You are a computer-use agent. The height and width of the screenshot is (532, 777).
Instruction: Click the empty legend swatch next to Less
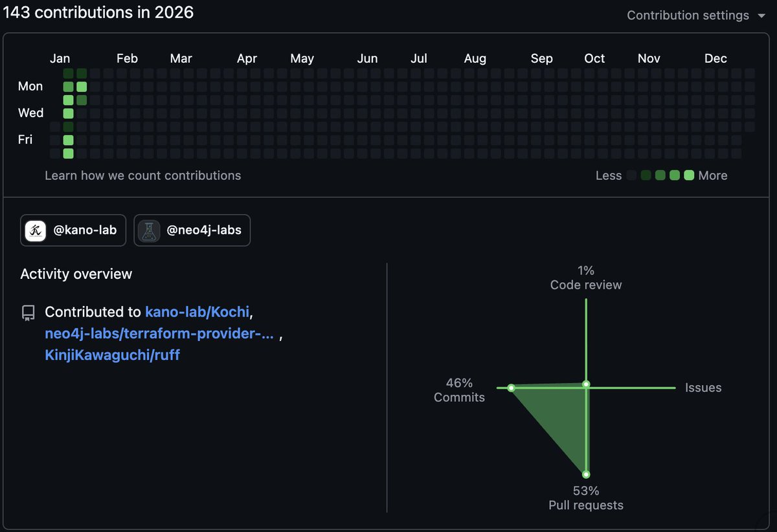point(631,175)
